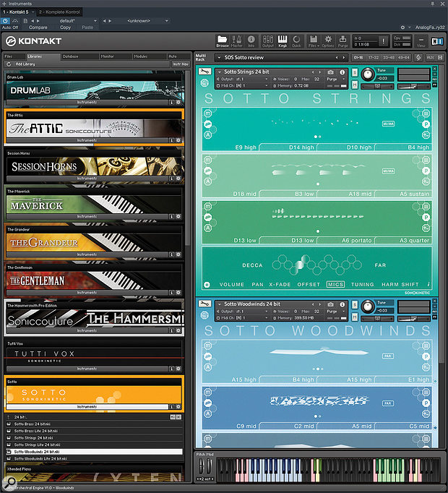Click the NI logo in Kontakt header
Viewport: 448px width, 493px height.
[x=436, y=41]
